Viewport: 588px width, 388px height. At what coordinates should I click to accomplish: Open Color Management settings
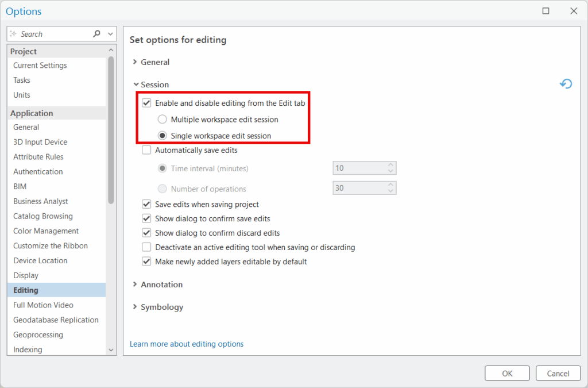(46, 231)
